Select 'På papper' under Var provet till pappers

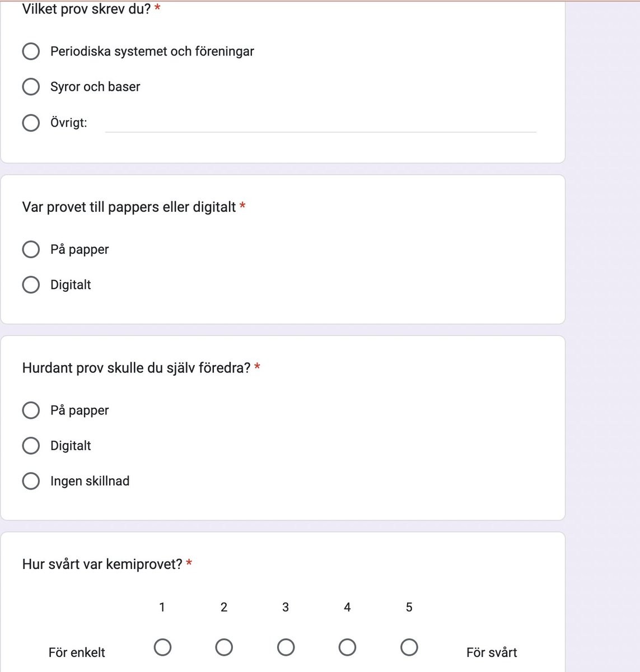[31, 249]
